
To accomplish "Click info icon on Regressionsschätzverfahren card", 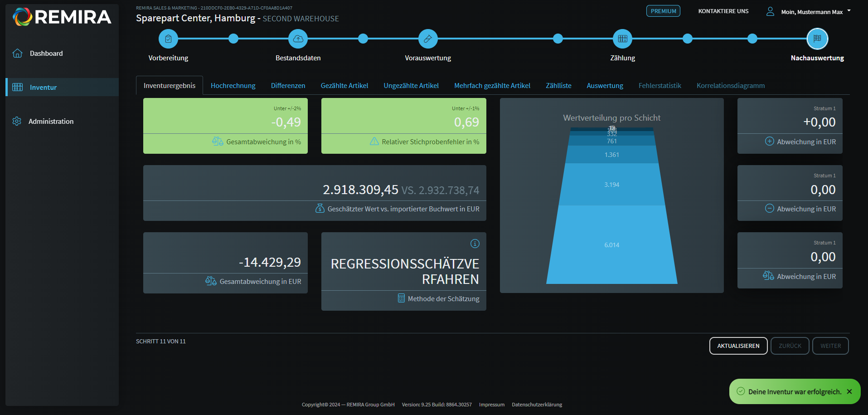I will 475,244.
